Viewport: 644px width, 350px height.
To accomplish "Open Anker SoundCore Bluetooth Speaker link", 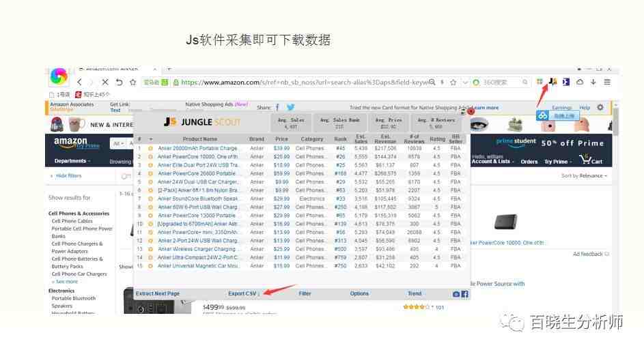I will click(197, 199).
